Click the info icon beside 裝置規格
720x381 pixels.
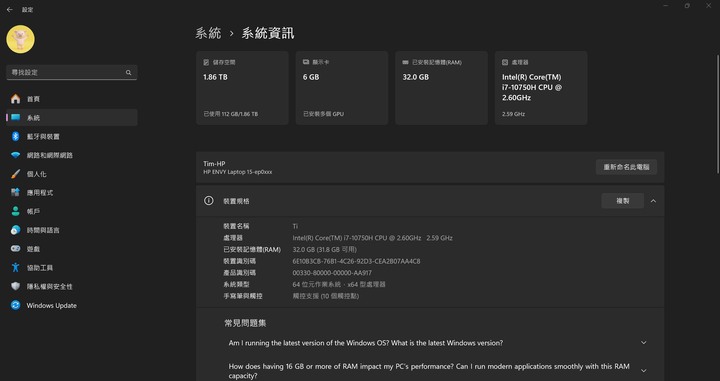(x=209, y=201)
